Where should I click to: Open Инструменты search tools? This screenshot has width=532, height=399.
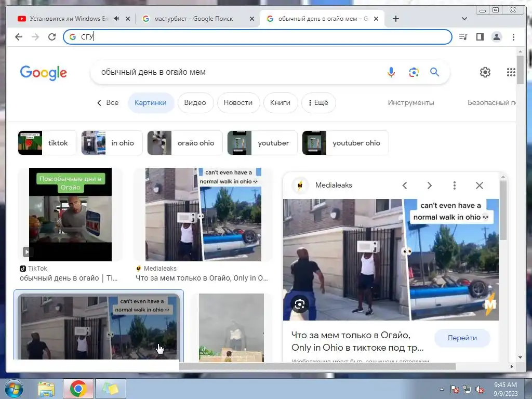[411, 102]
